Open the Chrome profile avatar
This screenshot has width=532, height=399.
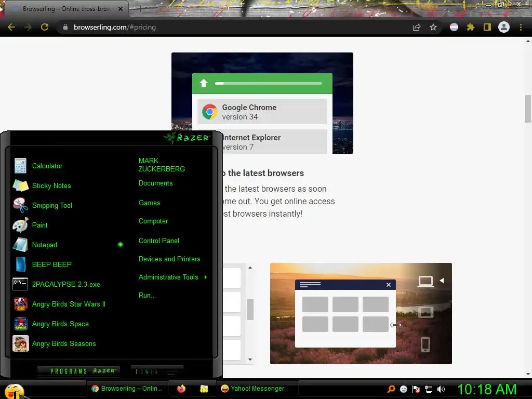(x=504, y=27)
